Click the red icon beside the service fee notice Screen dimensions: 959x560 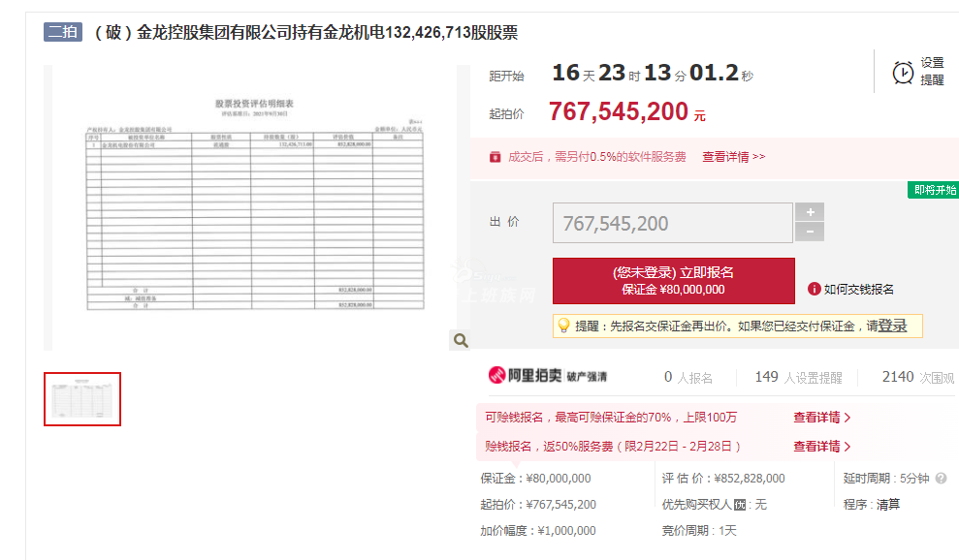point(495,156)
